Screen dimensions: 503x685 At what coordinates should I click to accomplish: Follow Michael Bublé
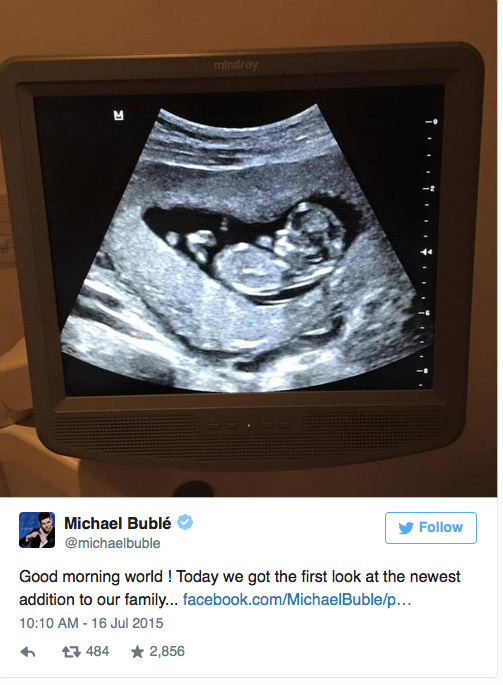(x=430, y=528)
